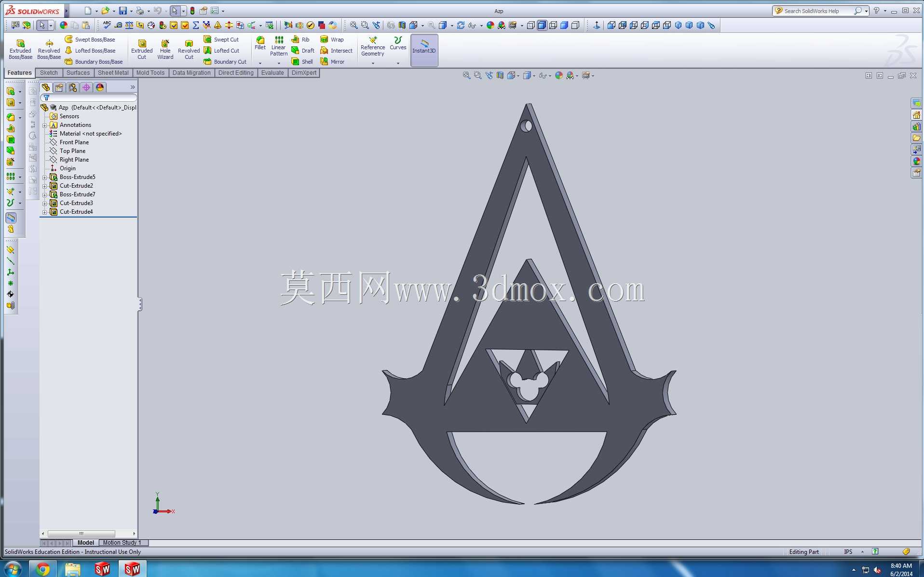Select the Front Plane in tree
The width and height of the screenshot is (924, 577).
click(69, 142)
